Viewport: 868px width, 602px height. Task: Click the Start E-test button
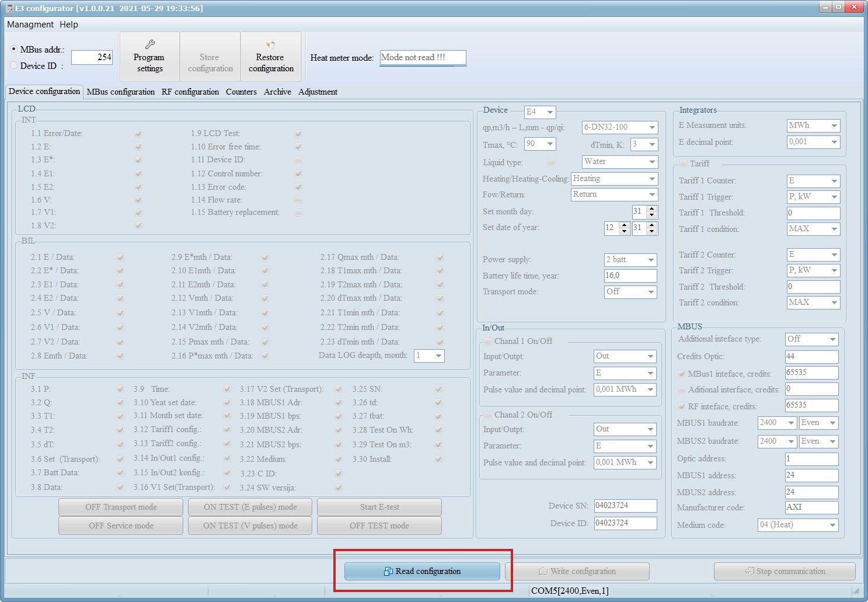(379, 507)
